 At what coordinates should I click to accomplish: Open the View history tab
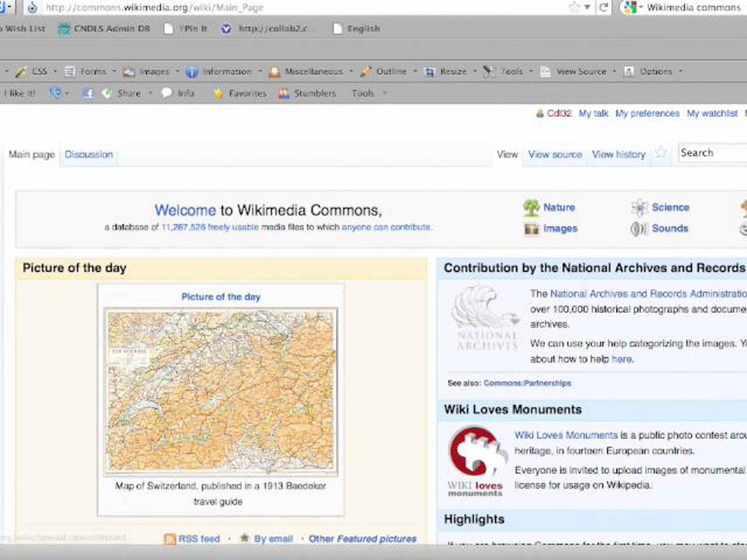(x=619, y=155)
